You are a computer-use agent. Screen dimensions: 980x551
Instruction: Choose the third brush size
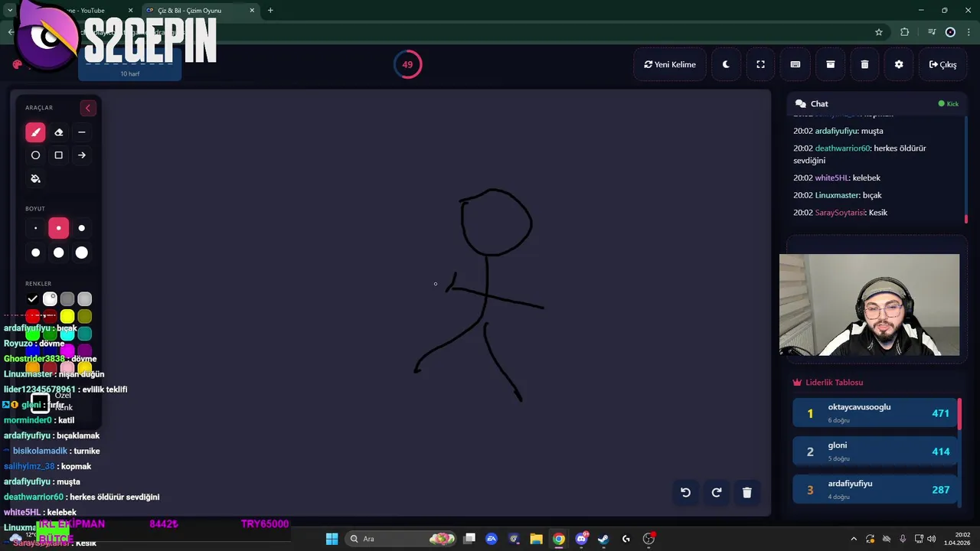tap(81, 228)
